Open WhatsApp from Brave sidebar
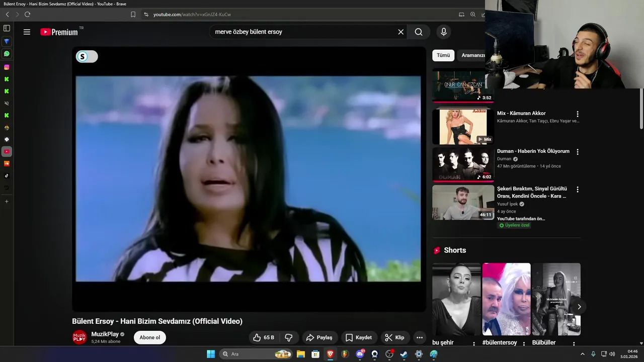 coord(7,53)
